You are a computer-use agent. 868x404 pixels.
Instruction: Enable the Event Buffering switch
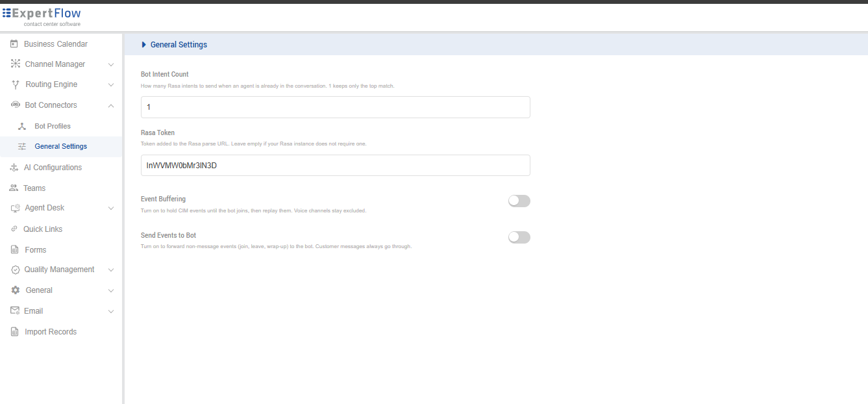tap(519, 201)
